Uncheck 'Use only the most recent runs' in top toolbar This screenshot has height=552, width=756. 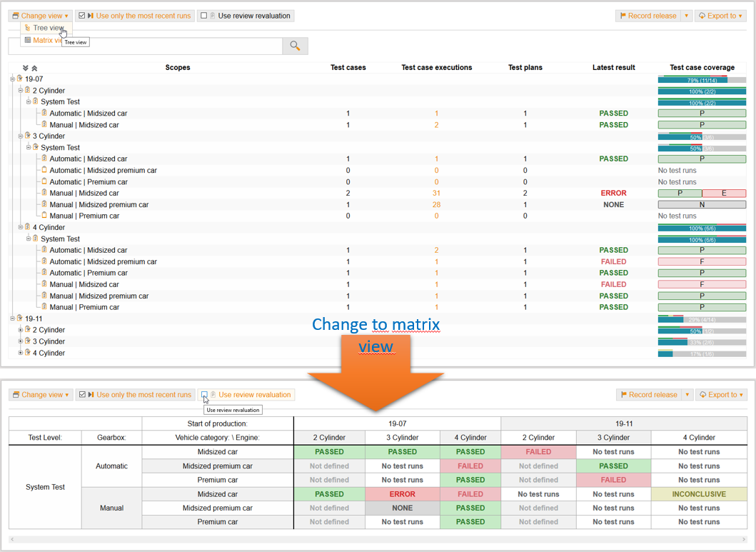point(82,16)
